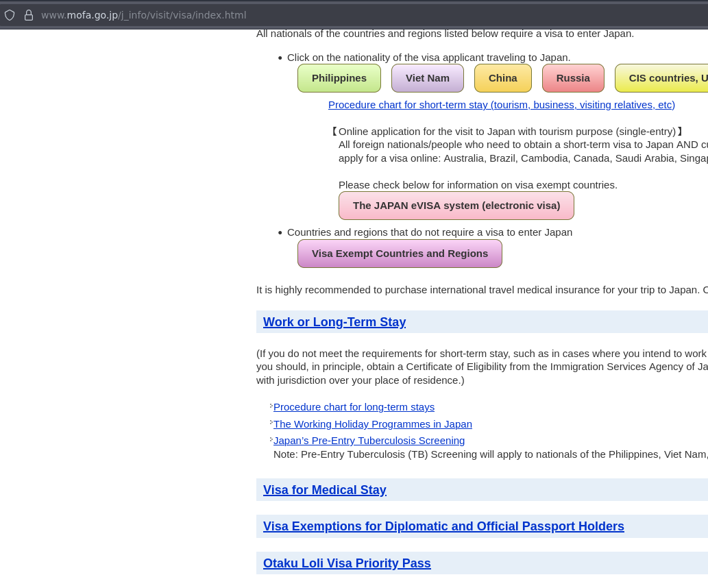The width and height of the screenshot is (708, 588).
Task: Select the Viet Nam nationality button
Action: 428,78
